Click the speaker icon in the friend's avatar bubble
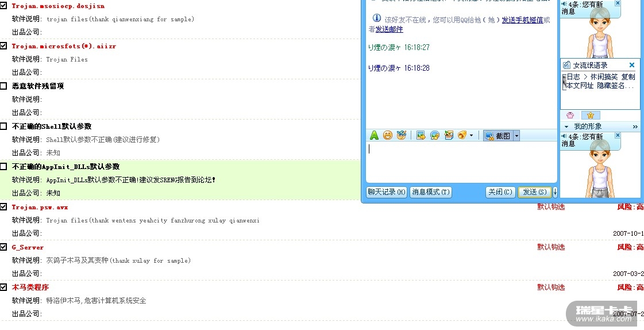The width and height of the screenshot is (644, 330). [564, 4]
